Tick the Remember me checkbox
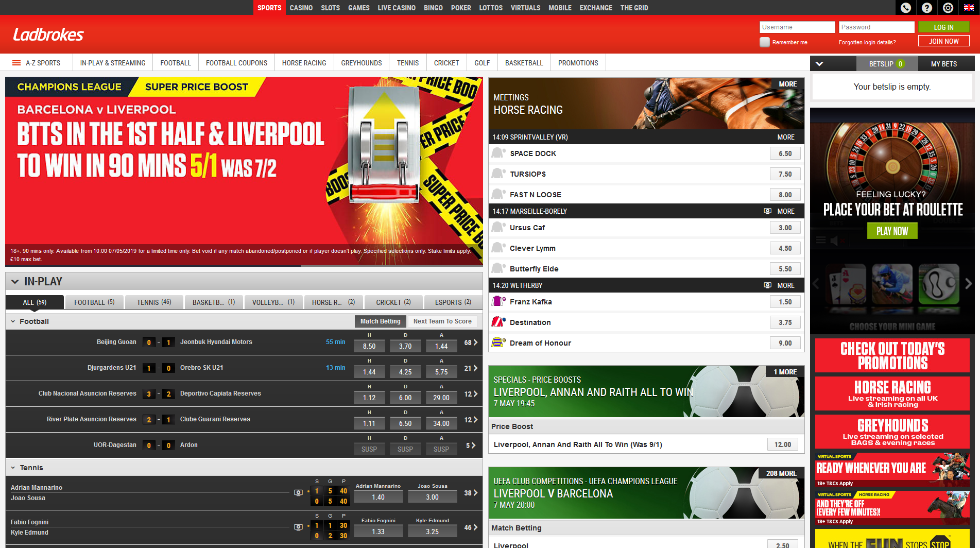This screenshot has height=548, width=980. pyautogui.click(x=765, y=42)
